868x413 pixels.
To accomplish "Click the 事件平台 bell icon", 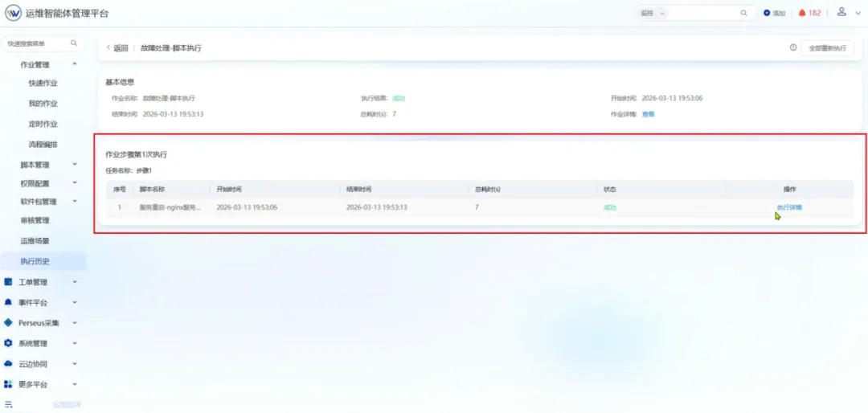I will pyautogui.click(x=8, y=303).
